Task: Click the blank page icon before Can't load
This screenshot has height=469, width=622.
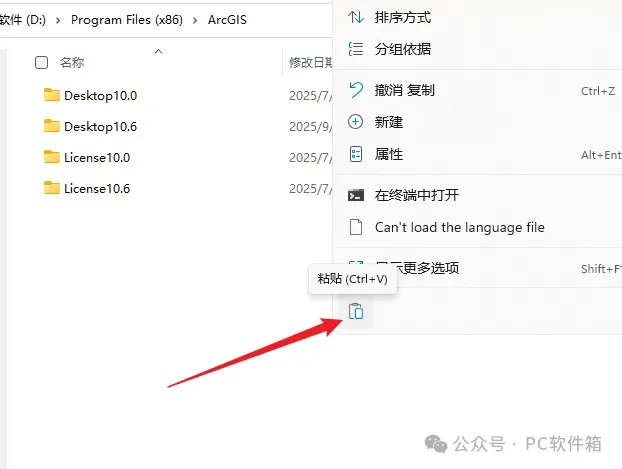Action: 356,227
